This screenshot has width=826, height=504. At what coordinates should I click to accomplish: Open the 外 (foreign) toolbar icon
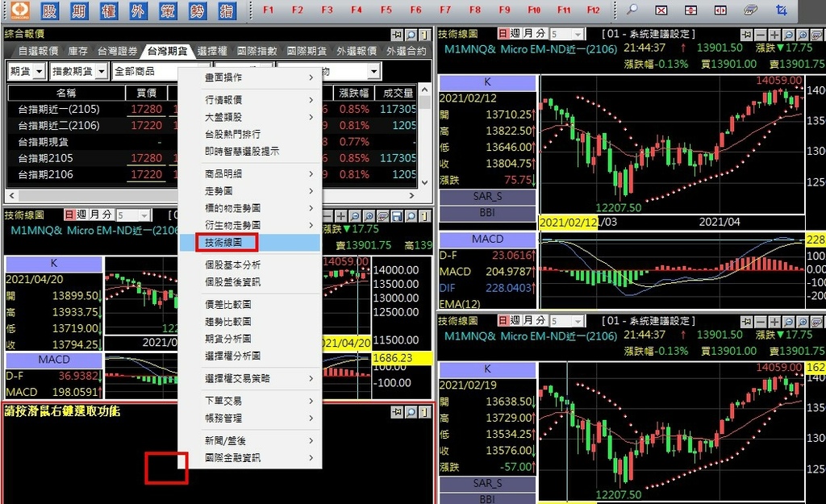tap(138, 10)
